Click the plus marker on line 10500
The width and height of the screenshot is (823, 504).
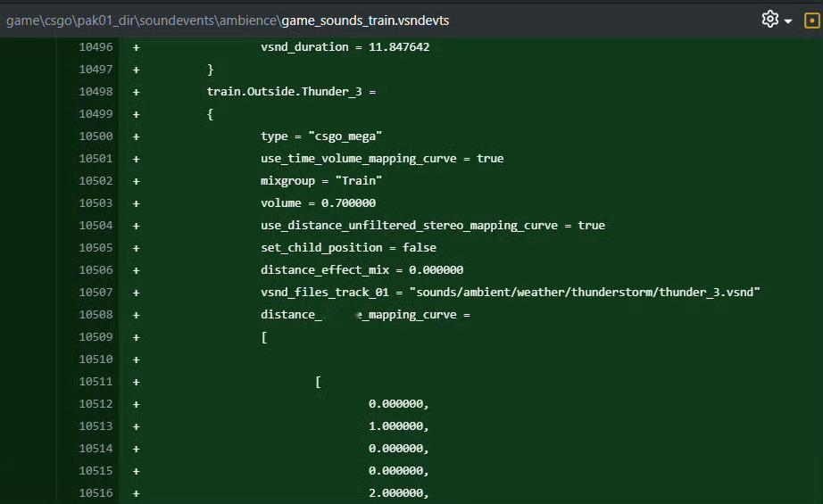pyautogui.click(x=136, y=136)
